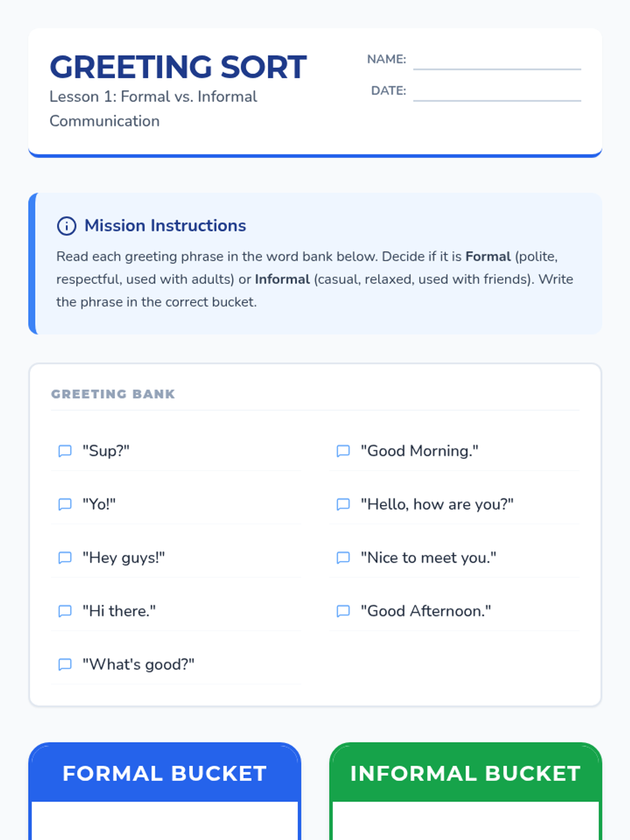The image size is (630, 840).
Task: Click the chat icon next to "Nice to meet you."
Action: tap(343, 558)
